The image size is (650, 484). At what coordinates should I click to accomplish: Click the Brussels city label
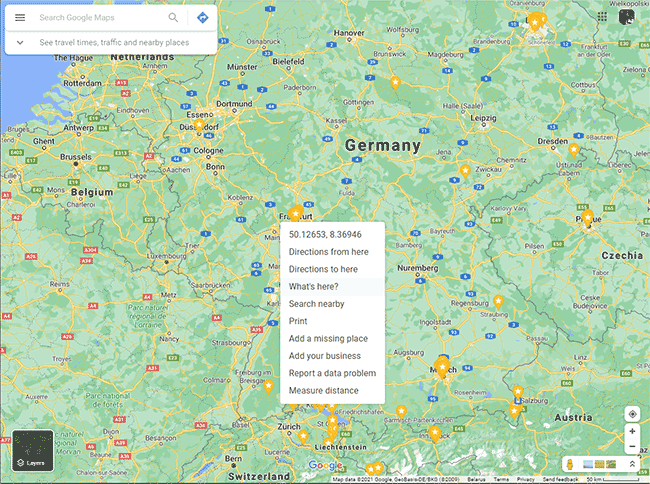click(x=75, y=157)
